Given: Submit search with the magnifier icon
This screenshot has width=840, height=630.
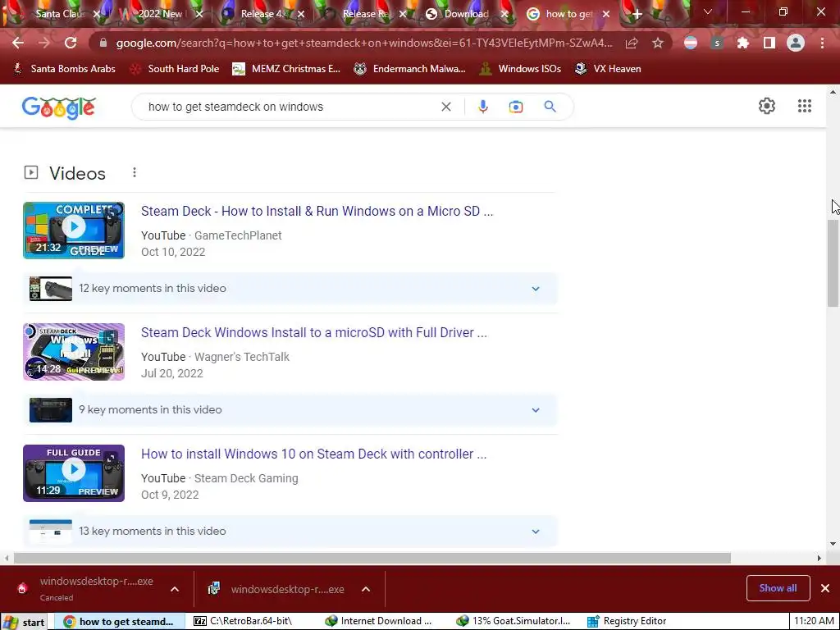Looking at the screenshot, I should click(x=550, y=107).
